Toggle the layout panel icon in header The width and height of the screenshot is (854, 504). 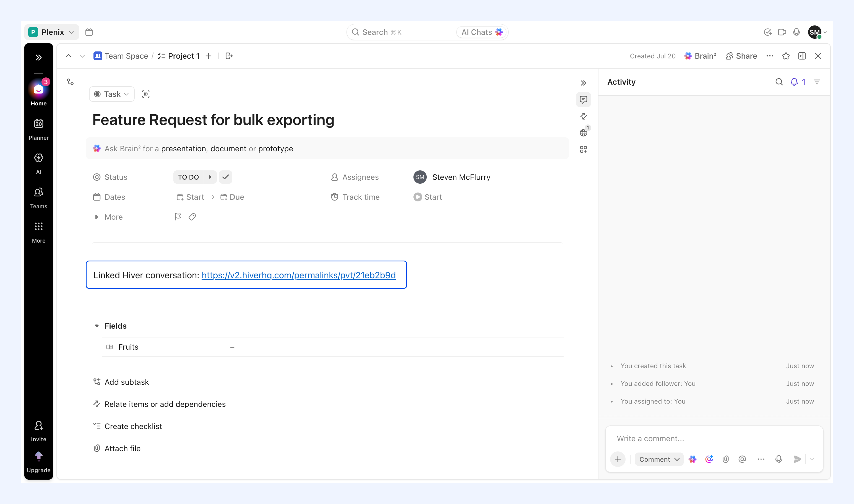(802, 56)
